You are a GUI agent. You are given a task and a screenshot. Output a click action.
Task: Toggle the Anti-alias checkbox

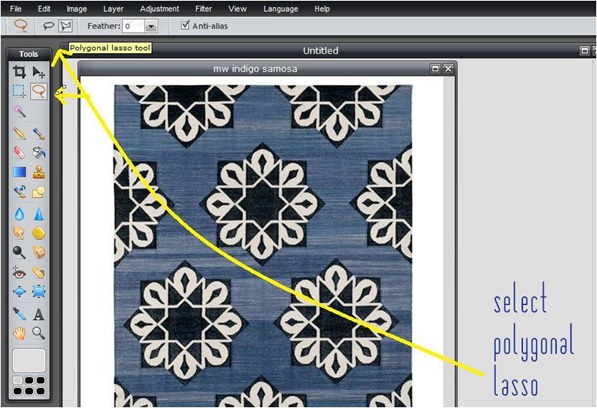click(185, 25)
